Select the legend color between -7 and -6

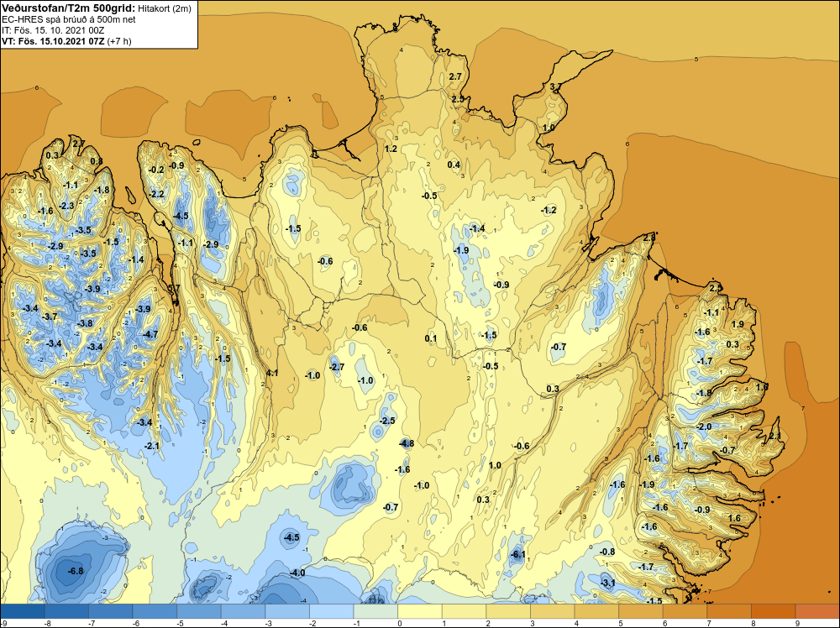coord(111,611)
